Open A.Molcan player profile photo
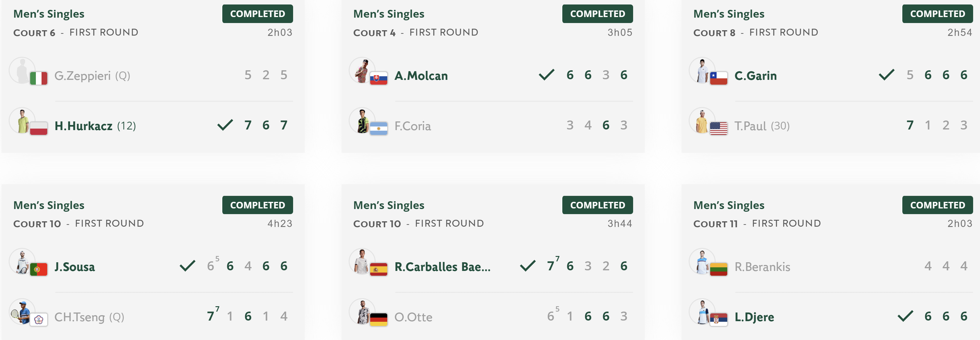This screenshot has height=340, width=980. coord(362,71)
